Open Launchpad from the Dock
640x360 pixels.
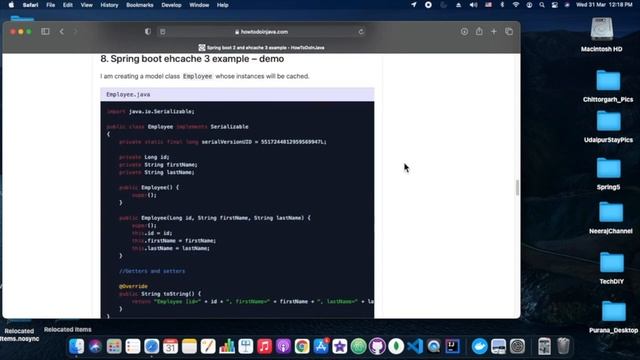pos(114,346)
